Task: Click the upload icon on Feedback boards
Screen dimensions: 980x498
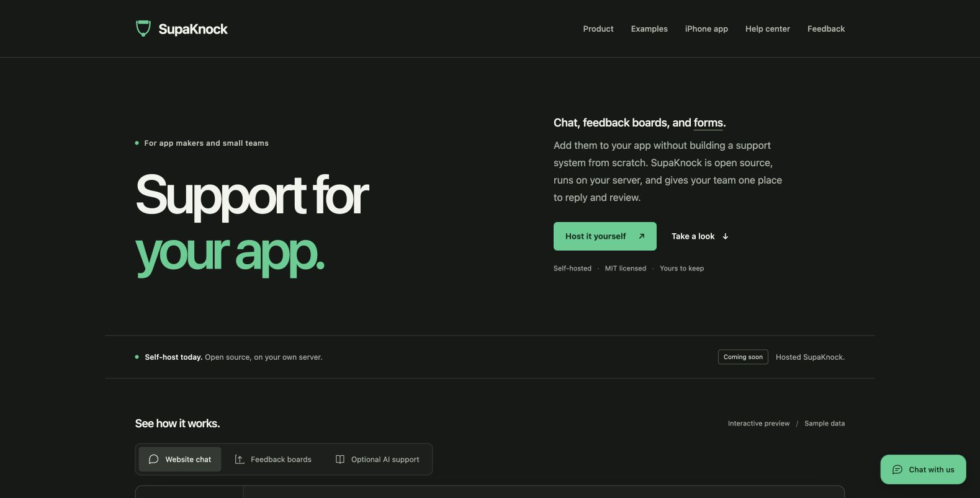Action: [x=240, y=460]
